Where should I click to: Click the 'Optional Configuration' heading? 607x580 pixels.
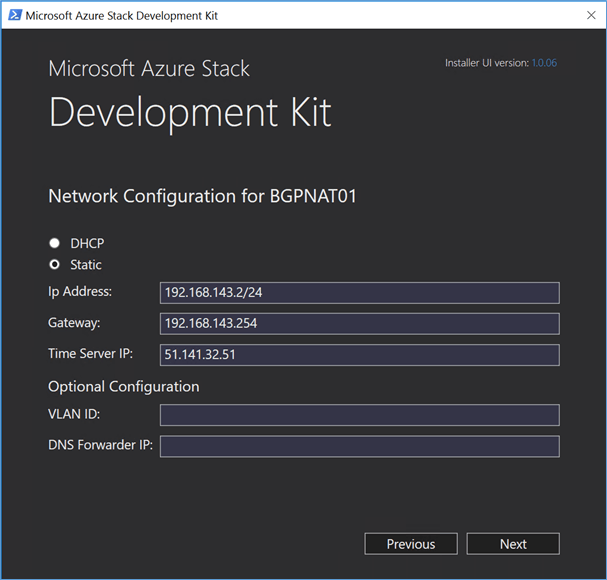tap(123, 387)
